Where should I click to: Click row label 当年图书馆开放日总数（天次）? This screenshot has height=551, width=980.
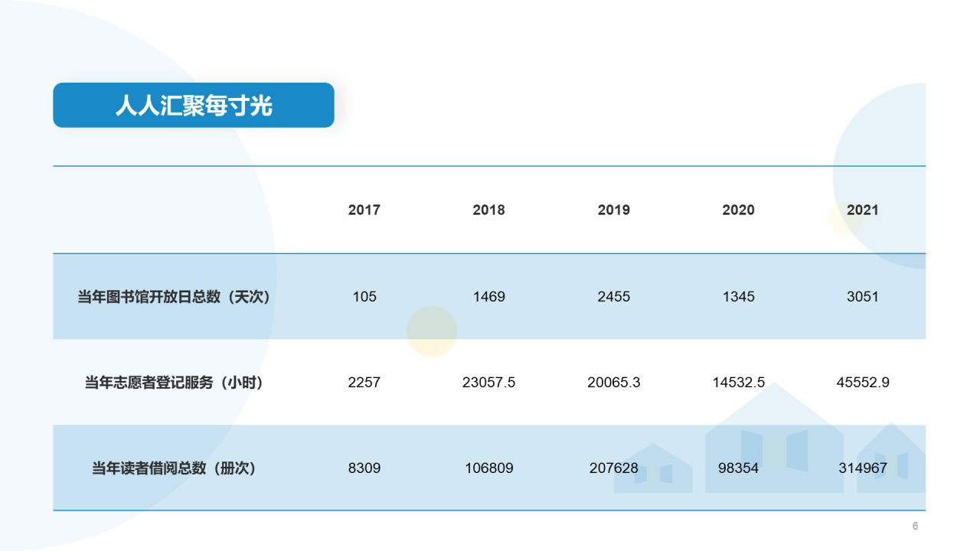[174, 297]
